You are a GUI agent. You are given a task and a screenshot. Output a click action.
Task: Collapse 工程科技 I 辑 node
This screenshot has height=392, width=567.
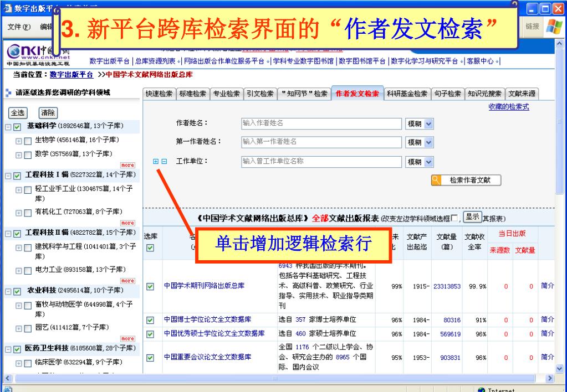pyautogui.click(x=8, y=176)
